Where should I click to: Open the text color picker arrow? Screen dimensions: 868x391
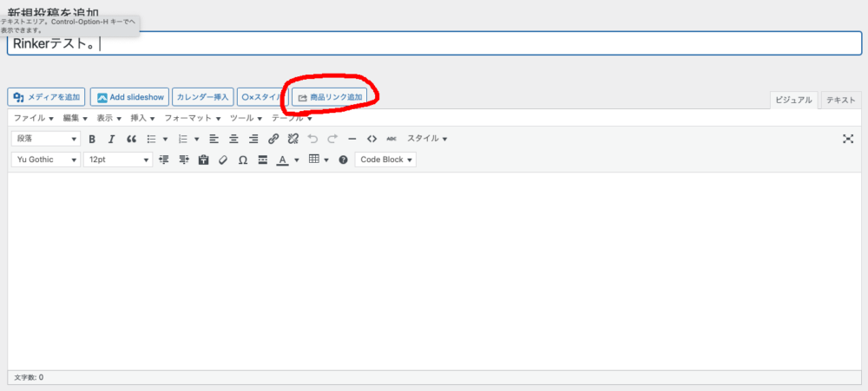(297, 160)
